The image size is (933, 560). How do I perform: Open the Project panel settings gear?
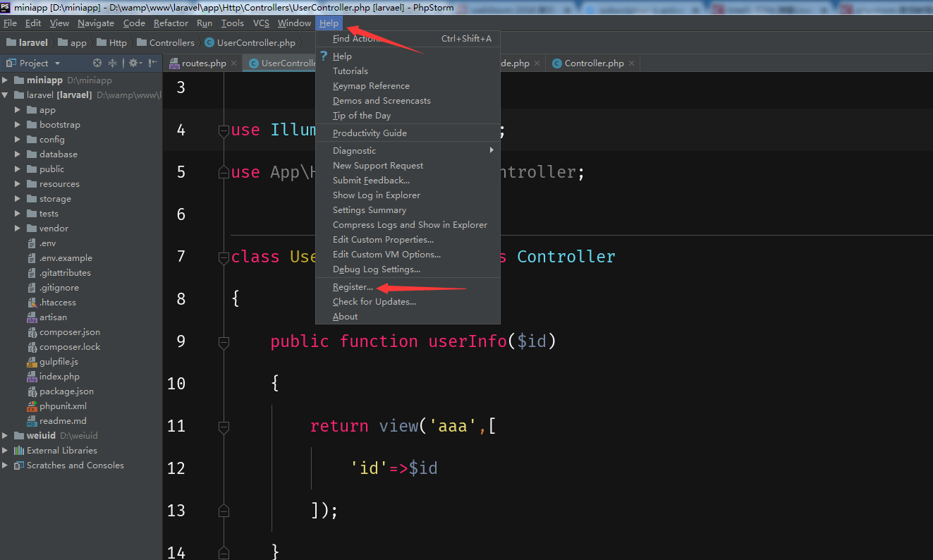click(x=133, y=63)
